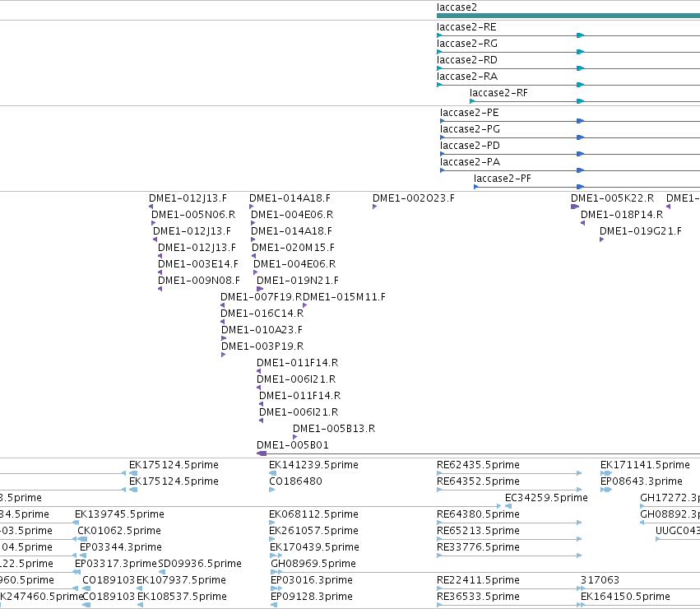Select EST GH08969.5prime

pos(485,572)
